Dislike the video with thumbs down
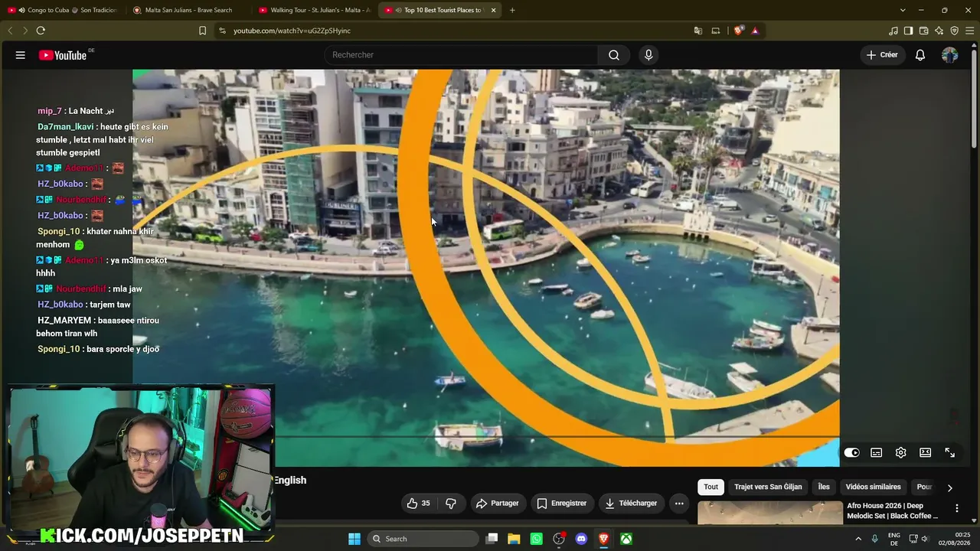 pyautogui.click(x=451, y=504)
